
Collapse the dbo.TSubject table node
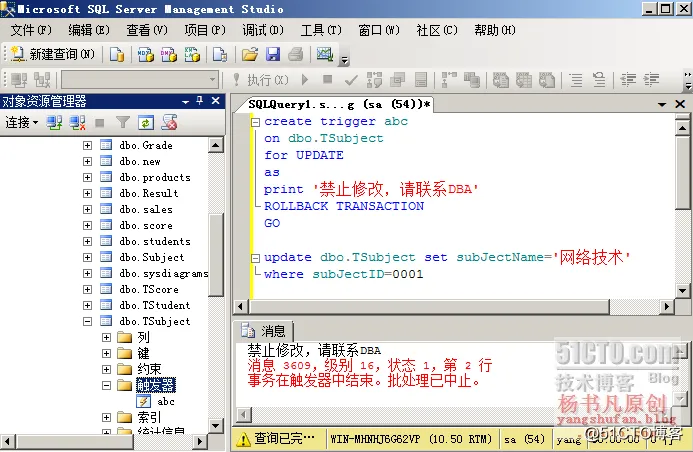point(88,322)
